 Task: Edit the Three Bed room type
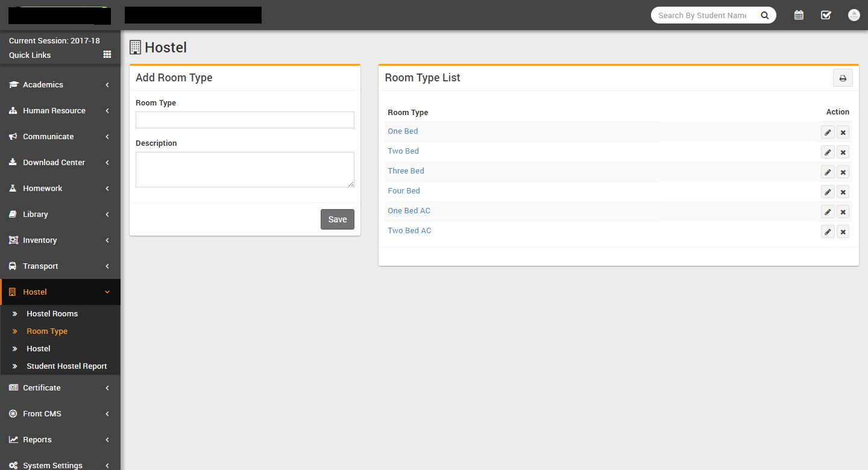coord(828,172)
